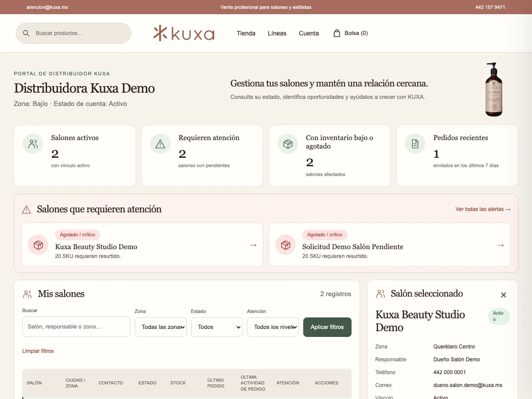Click the Kuxa logo

184,33
